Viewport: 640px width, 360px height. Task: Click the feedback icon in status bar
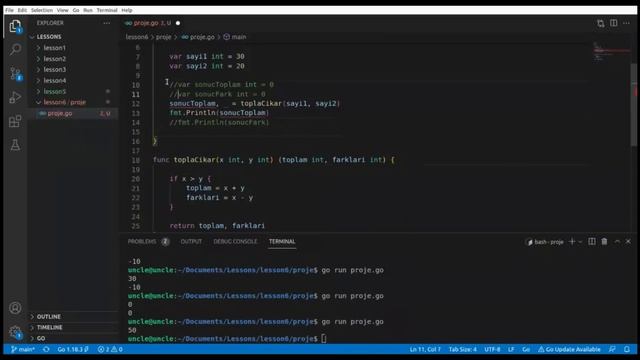point(612,349)
